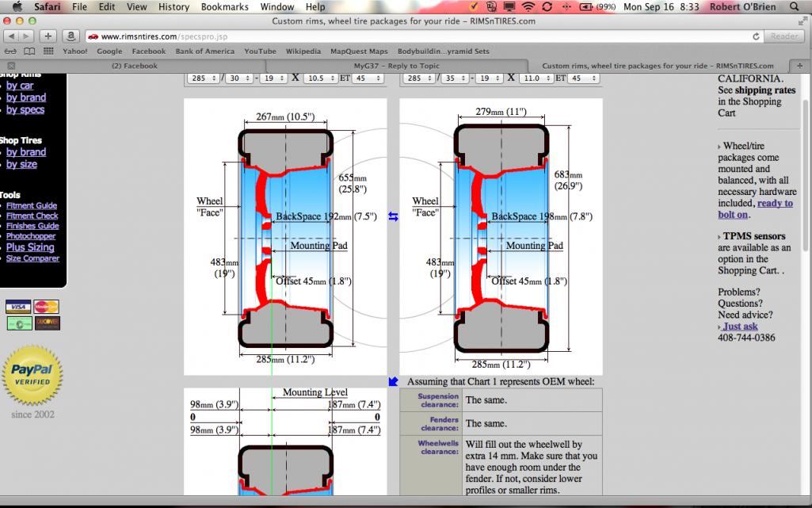Open the Bookmarks menu in menu bar

(x=224, y=6)
